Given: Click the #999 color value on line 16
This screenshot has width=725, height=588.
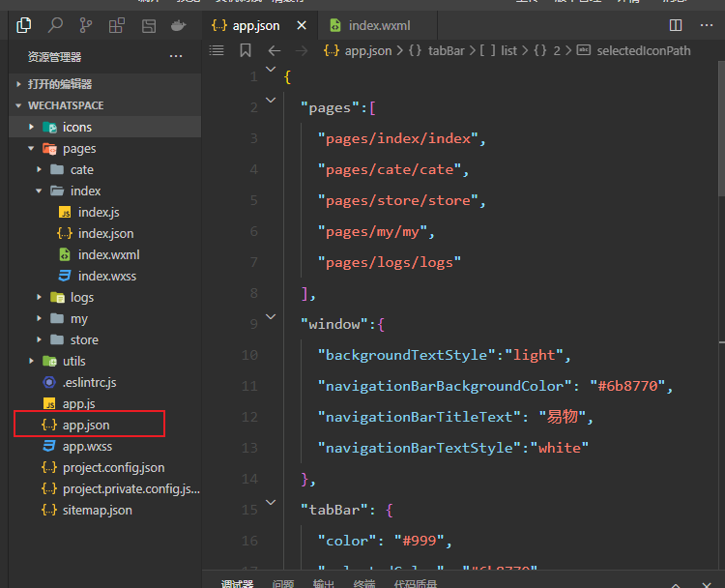Looking at the screenshot, I should click(x=419, y=541).
